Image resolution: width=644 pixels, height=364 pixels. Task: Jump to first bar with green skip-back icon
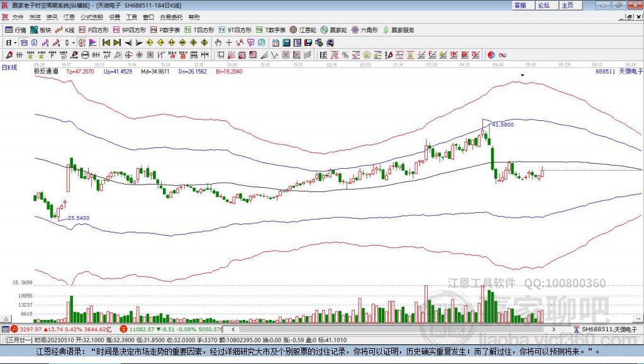pyautogui.click(x=106, y=43)
